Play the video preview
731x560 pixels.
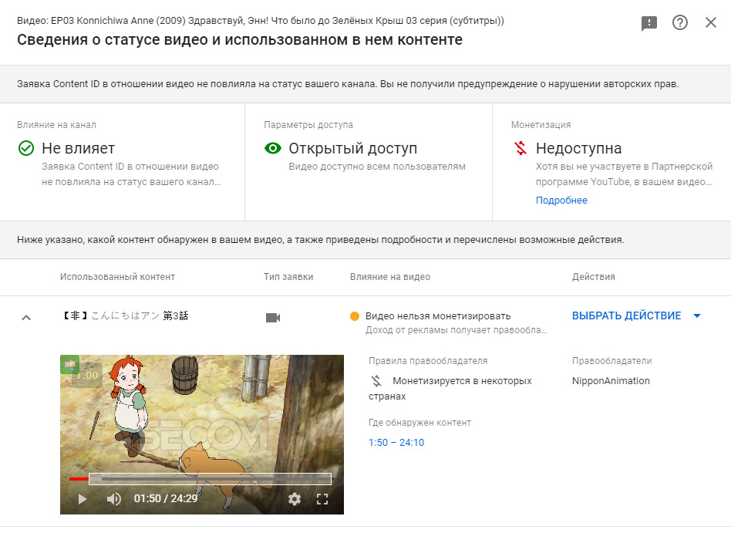(x=82, y=499)
